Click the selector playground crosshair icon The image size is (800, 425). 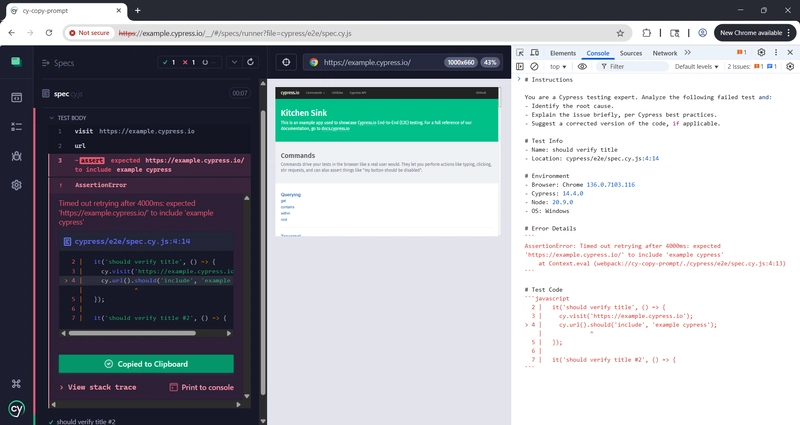point(286,62)
